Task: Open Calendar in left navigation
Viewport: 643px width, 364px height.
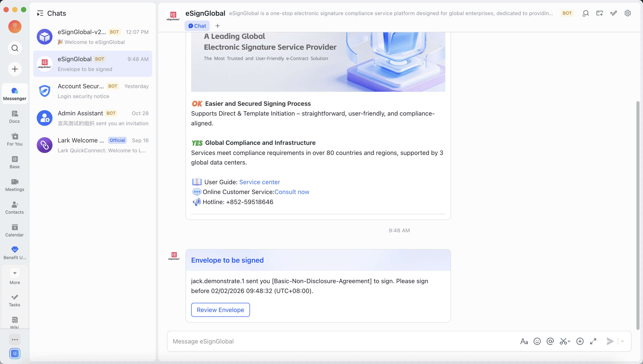Action: pyautogui.click(x=14, y=230)
